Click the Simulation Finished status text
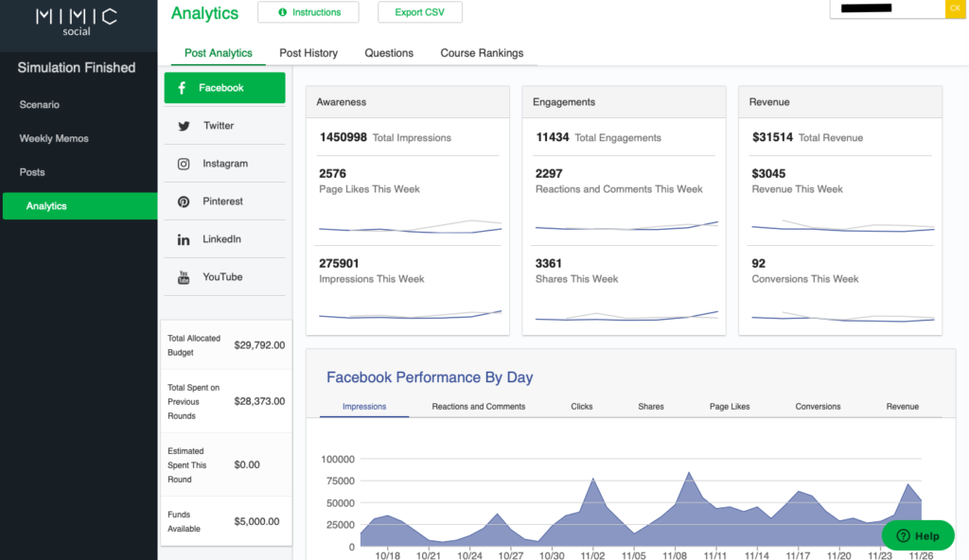This screenshot has width=969, height=560. tap(77, 68)
